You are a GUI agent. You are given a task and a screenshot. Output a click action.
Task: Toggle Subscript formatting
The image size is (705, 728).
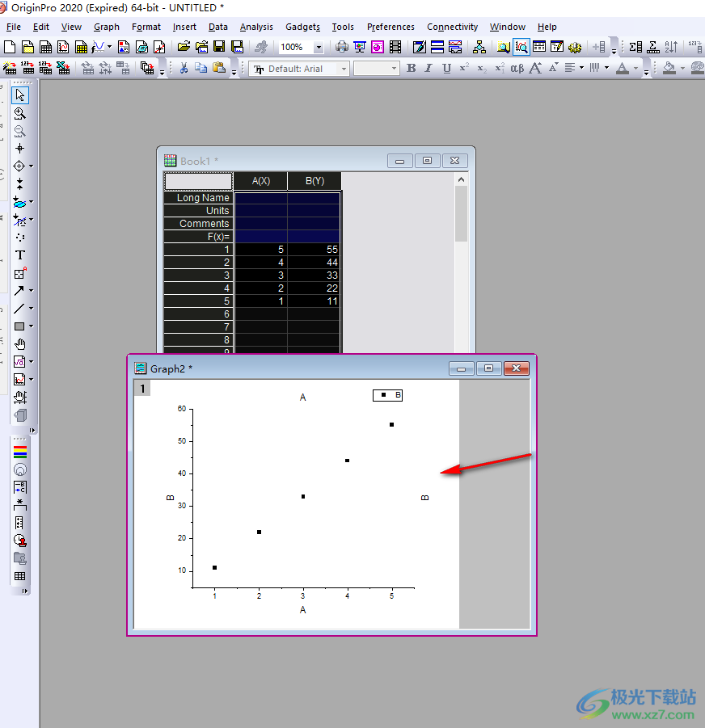(x=482, y=68)
